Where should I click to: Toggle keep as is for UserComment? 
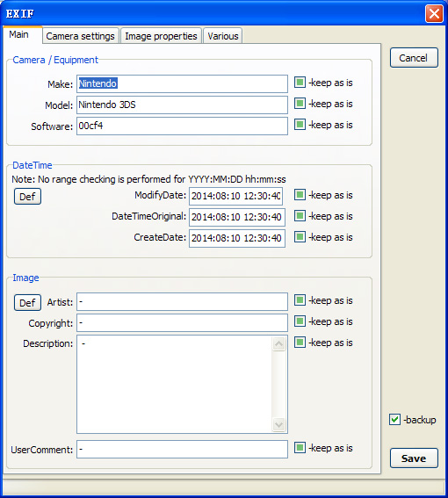click(300, 448)
